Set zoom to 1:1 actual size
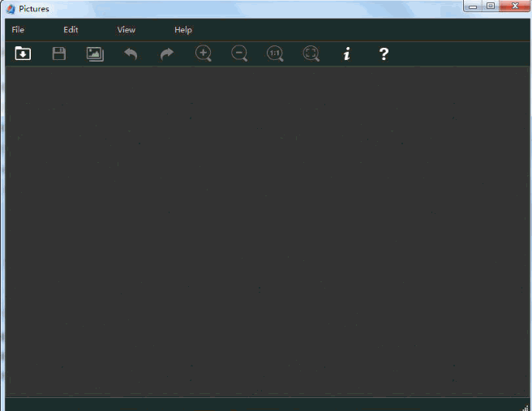 [275, 54]
